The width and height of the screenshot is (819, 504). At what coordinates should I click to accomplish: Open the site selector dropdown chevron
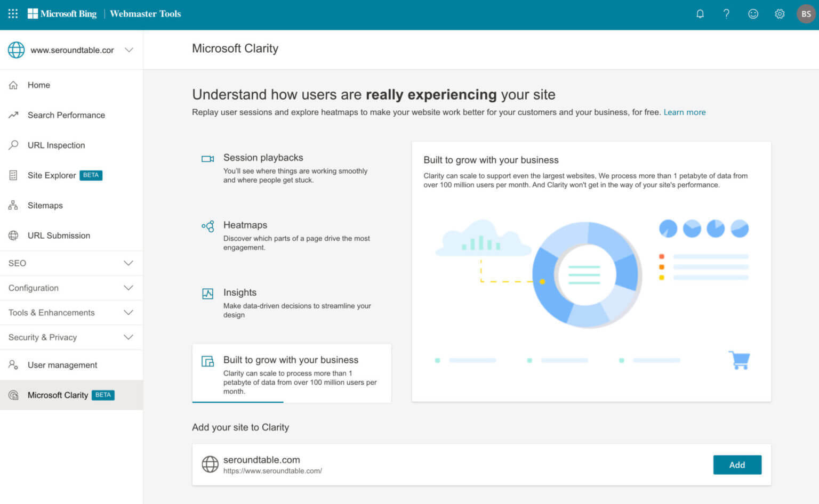[x=129, y=50]
